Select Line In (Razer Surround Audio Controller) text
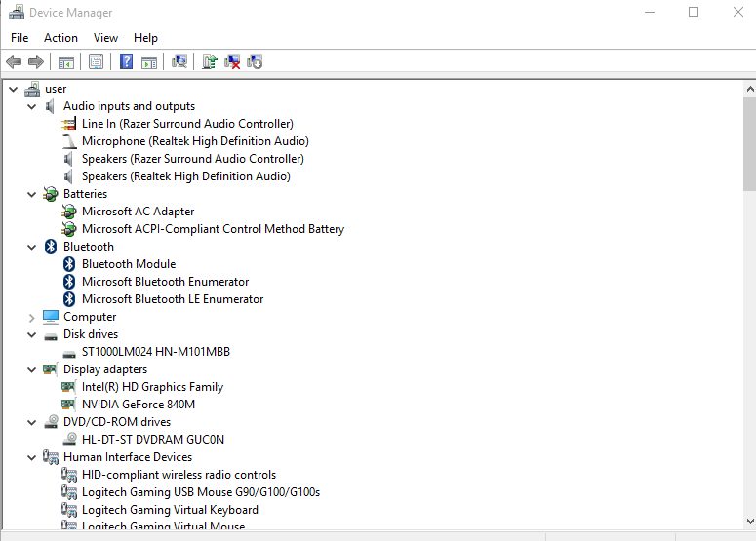This screenshot has height=541, width=756. pos(187,124)
